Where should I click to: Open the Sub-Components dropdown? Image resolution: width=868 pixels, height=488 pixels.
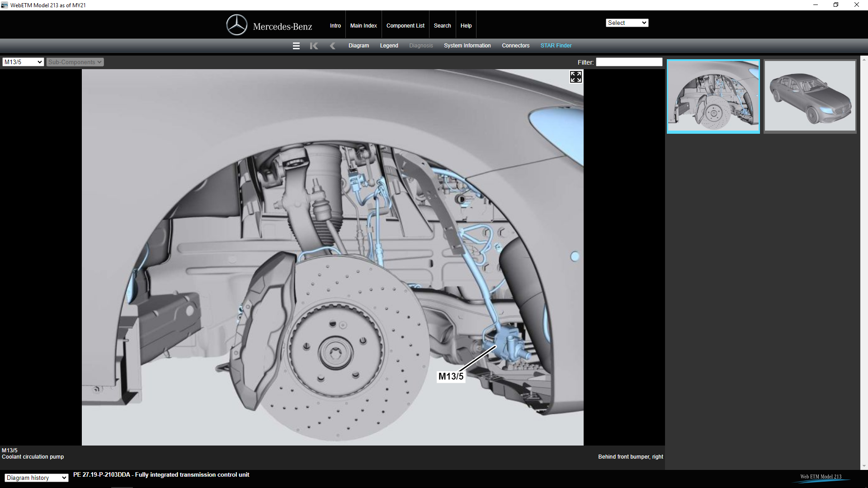(75, 62)
